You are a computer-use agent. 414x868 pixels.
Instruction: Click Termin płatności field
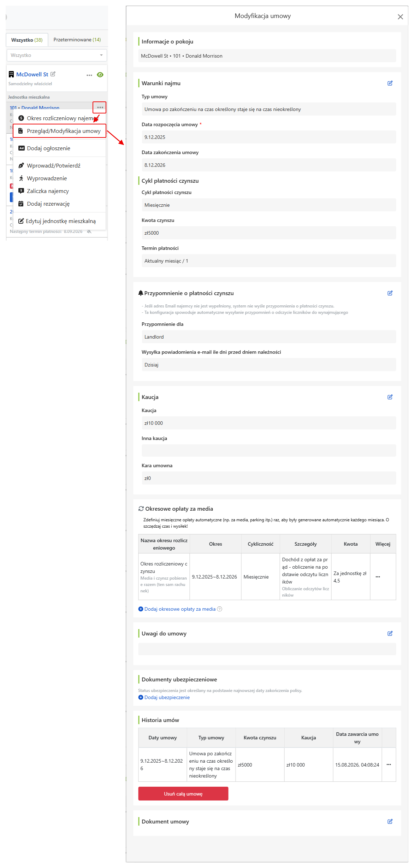pyautogui.click(x=269, y=261)
